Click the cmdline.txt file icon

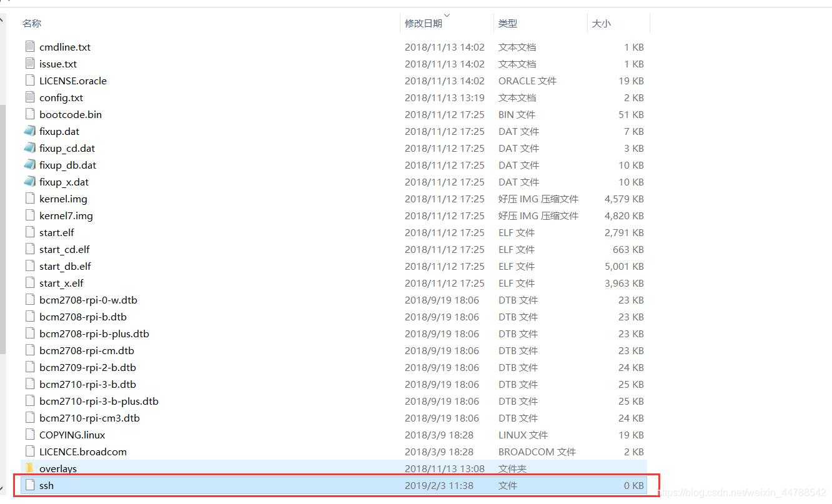(x=30, y=46)
